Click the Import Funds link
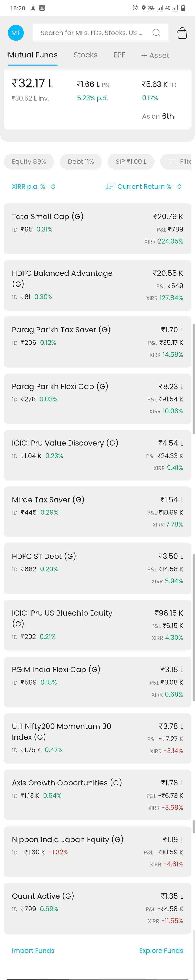 tap(33, 950)
